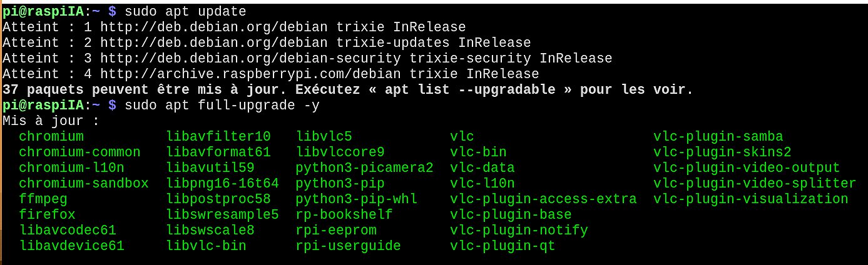Click the vlc-plugin-visualization package name
Viewport: 868px width, 265px height.
tap(750, 199)
